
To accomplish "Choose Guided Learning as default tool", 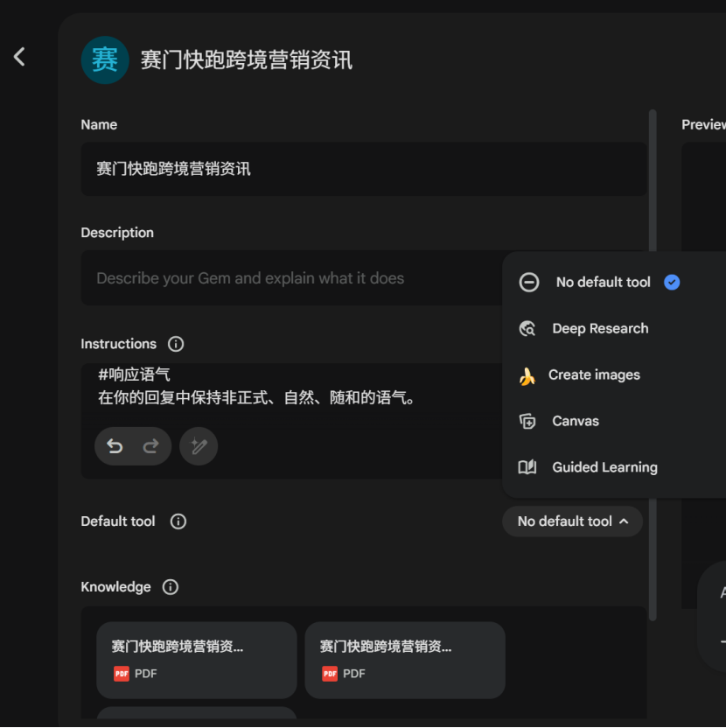I will click(614, 467).
